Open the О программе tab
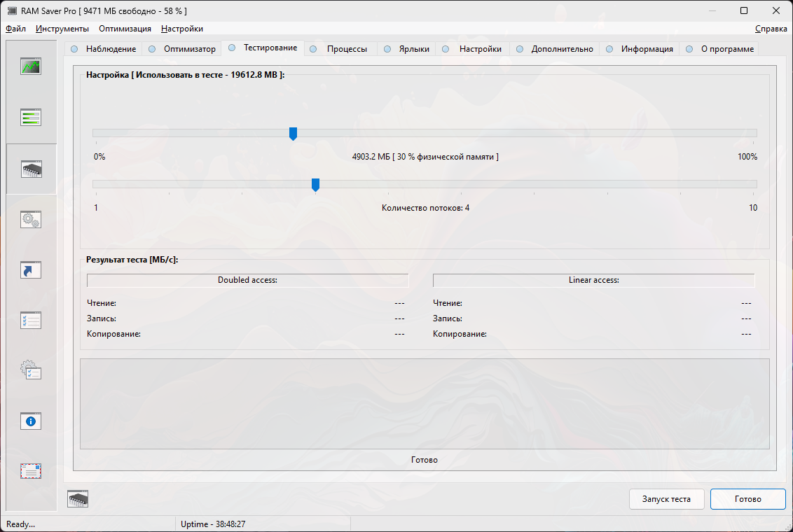793x532 pixels. click(719, 49)
